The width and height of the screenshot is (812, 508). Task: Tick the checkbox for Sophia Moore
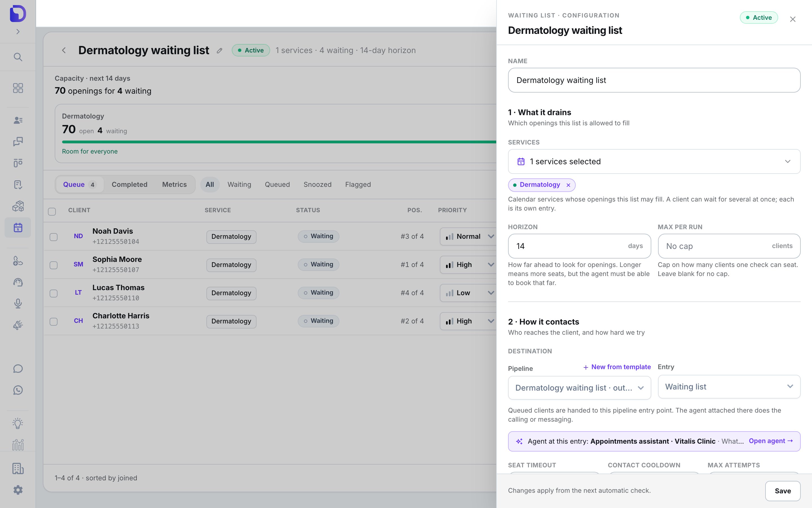tap(53, 265)
